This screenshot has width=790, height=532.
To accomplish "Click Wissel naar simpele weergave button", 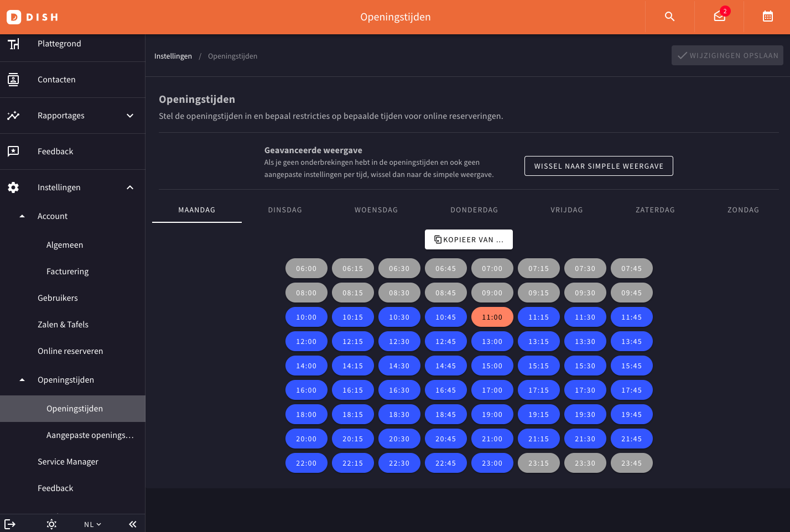I will point(599,166).
